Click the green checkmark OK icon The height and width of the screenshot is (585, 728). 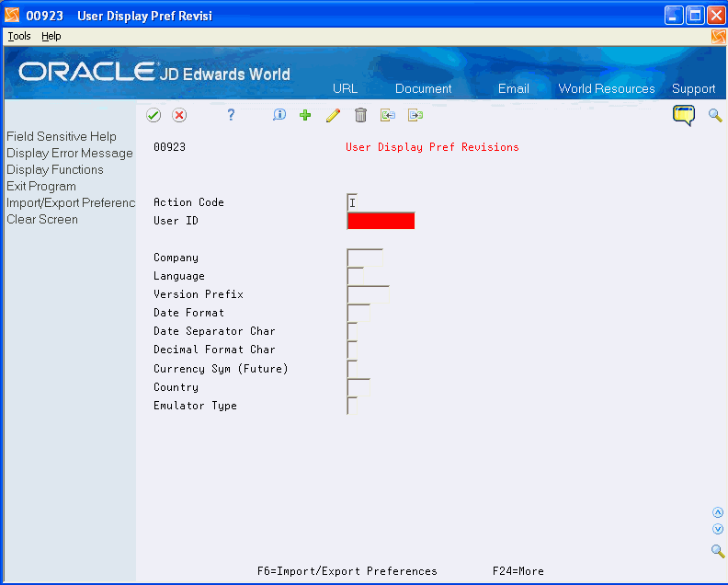click(x=154, y=115)
